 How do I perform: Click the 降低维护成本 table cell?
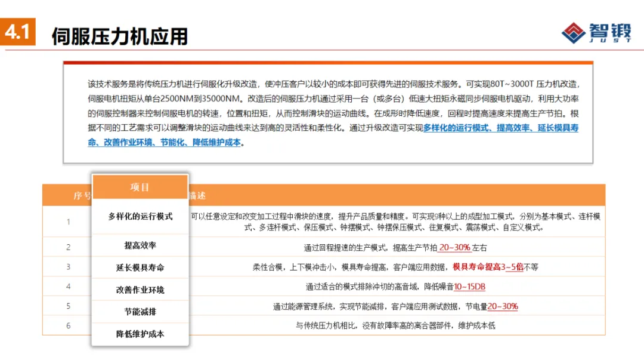(x=140, y=334)
